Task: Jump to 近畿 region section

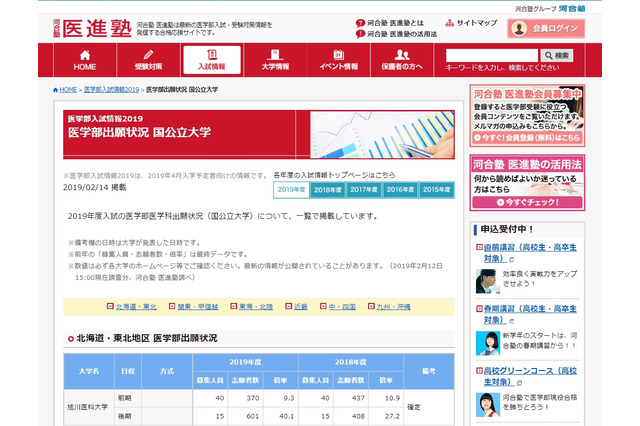Action: [300, 306]
